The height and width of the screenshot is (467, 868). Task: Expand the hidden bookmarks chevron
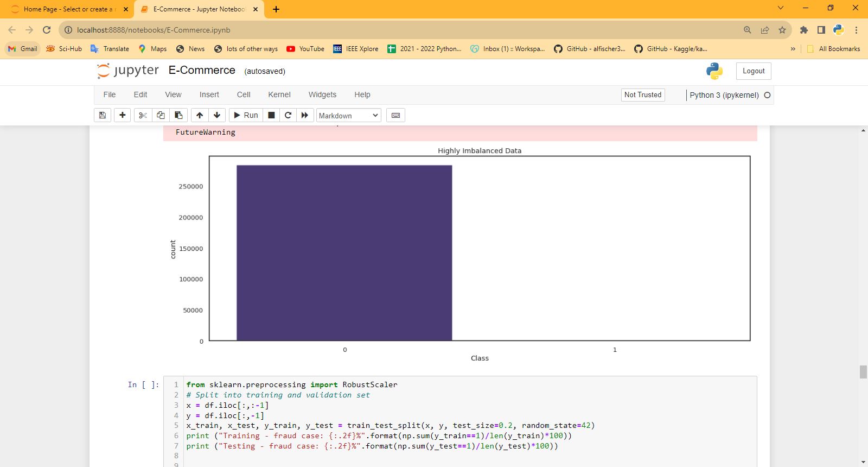point(793,49)
